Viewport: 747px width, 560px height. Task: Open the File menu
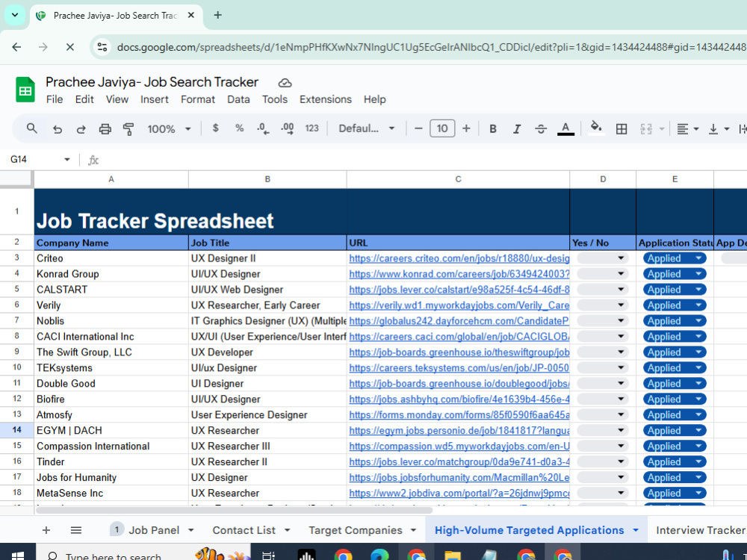click(x=55, y=99)
